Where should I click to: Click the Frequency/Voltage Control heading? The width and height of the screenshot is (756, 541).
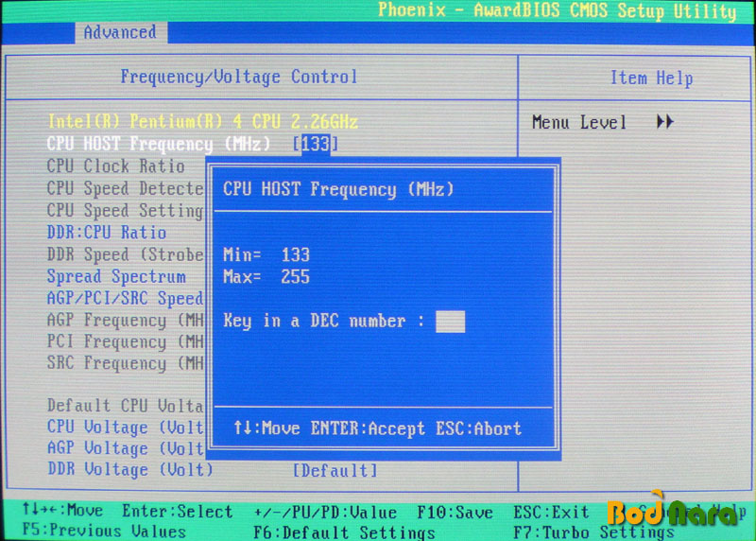[x=239, y=77]
